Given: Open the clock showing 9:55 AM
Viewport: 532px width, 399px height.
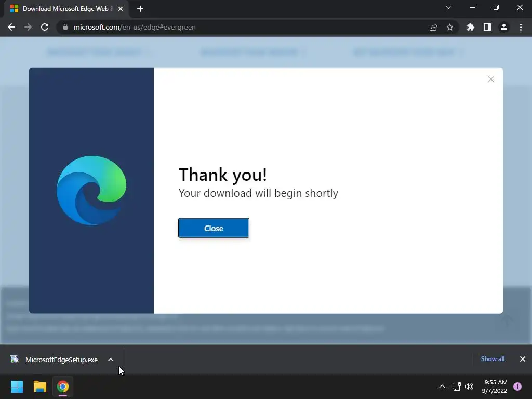Looking at the screenshot, I should pos(495,387).
